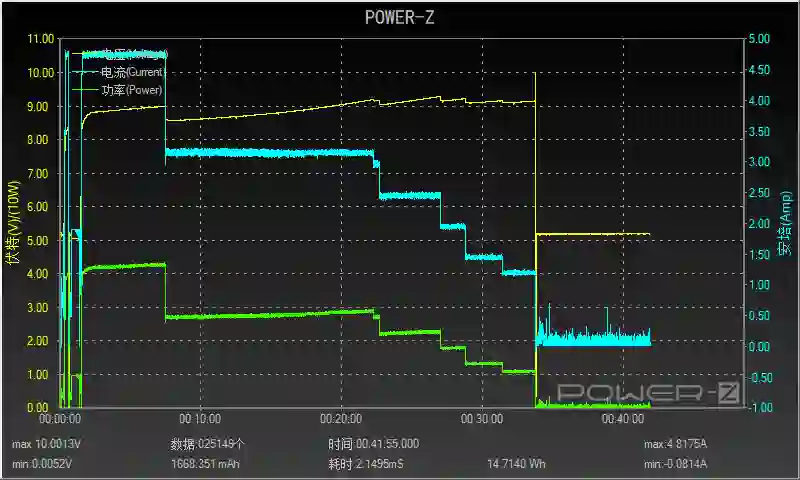This screenshot has height=480, width=800.
Task: Click the 10.00 voltage axis label
Action: [x=41, y=73]
